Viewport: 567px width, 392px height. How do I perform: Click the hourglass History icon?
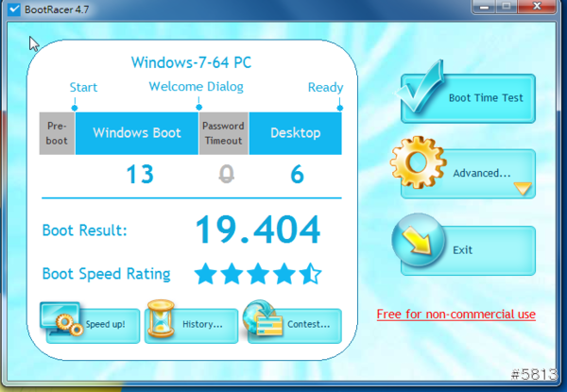tap(161, 318)
